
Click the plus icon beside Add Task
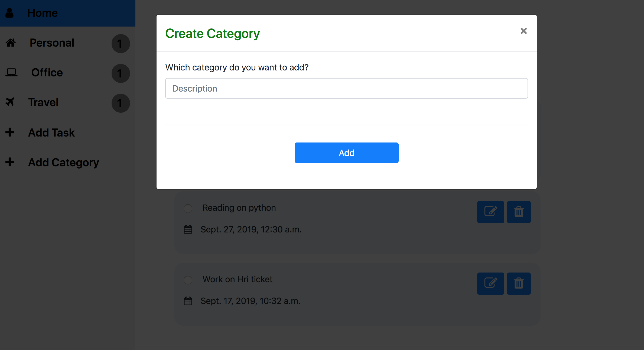click(10, 132)
